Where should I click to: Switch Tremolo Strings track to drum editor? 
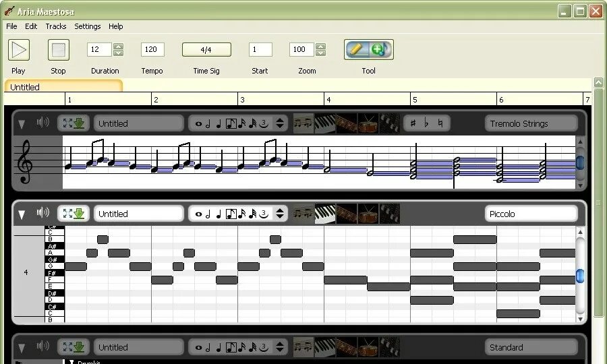(368, 123)
